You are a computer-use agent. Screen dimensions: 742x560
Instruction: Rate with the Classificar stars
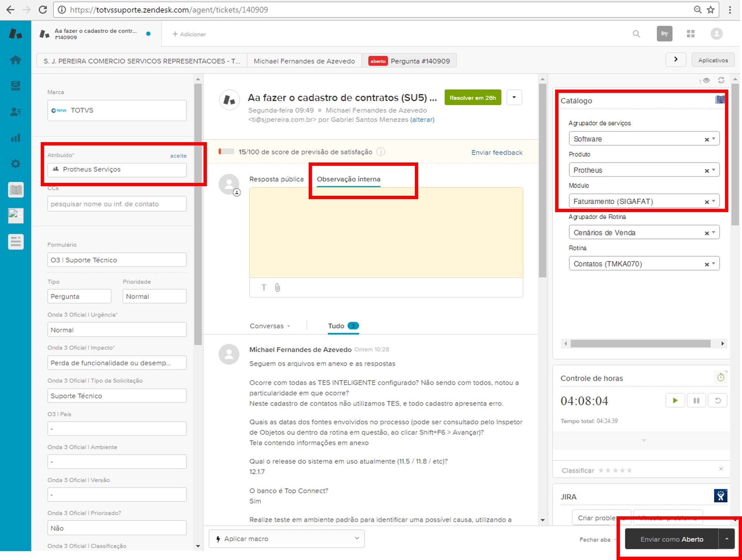coord(615,470)
